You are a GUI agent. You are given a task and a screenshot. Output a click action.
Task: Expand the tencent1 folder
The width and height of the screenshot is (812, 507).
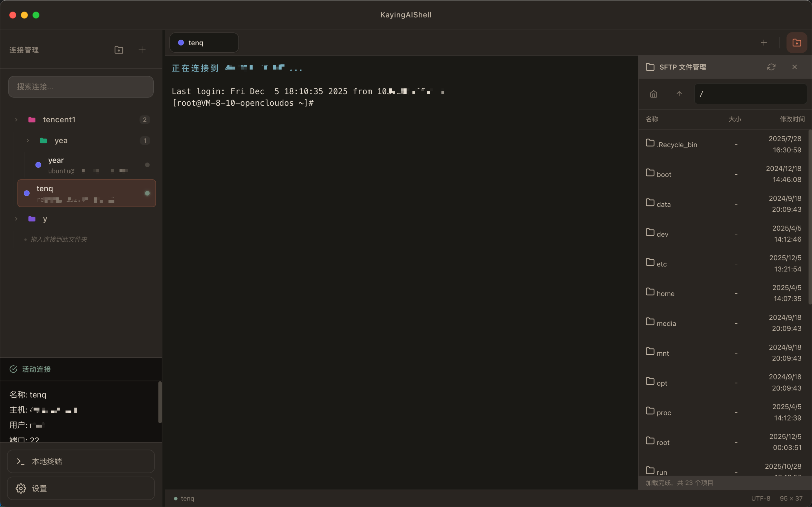[x=16, y=120]
